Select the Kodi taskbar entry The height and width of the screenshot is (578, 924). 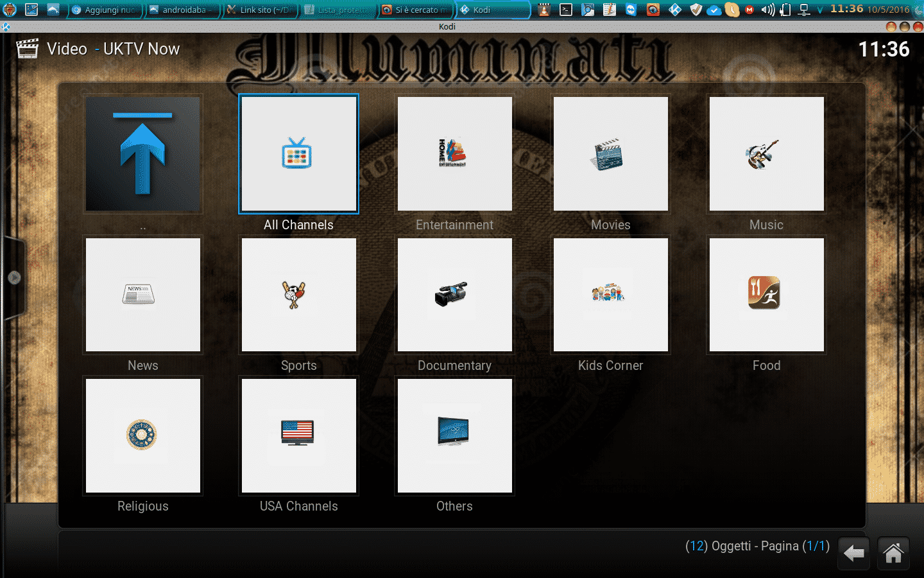[493, 10]
